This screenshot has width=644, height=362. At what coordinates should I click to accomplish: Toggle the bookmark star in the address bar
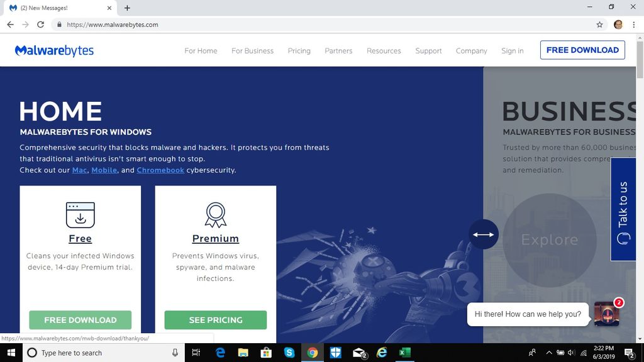(599, 25)
